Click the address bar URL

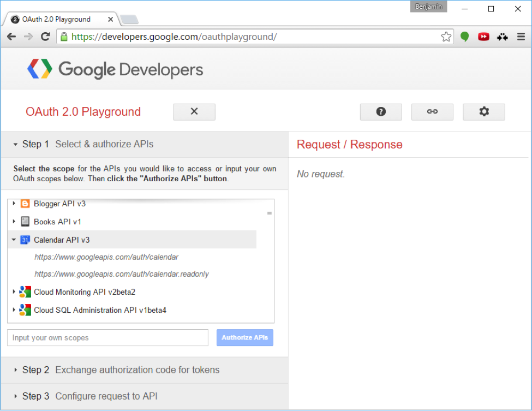(x=174, y=37)
